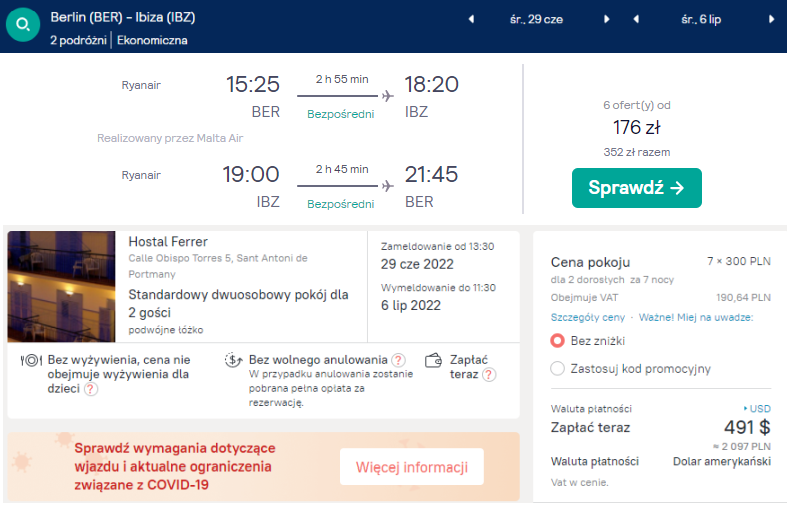Click the Berlin (BER) - Ibiza (IBZ) route
The height and width of the screenshot is (506, 787).
[x=118, y=18]
